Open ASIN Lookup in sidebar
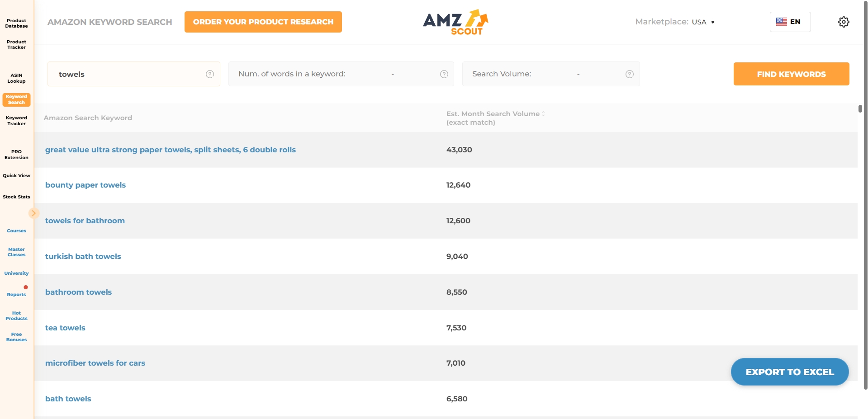Image resolution: width=868 pixels, height=419 pixels. (x=16, y=78)
